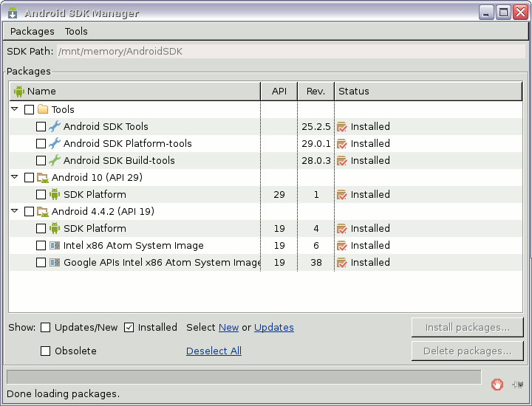Open the Packages menu
Viewport: 532px width, 406px height.
[x=33, y=31]
